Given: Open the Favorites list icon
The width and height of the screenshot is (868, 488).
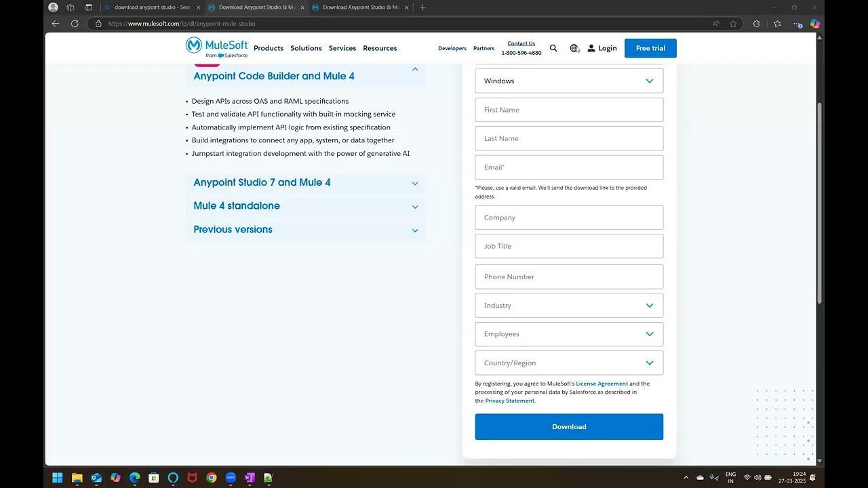Looking at the screenshot, I should coord(778,23).
